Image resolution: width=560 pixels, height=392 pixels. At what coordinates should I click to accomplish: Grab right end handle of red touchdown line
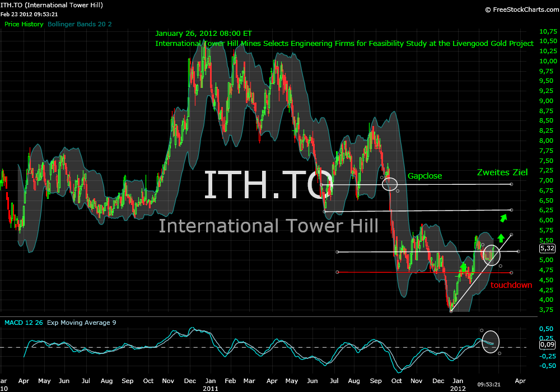(511, 273)
